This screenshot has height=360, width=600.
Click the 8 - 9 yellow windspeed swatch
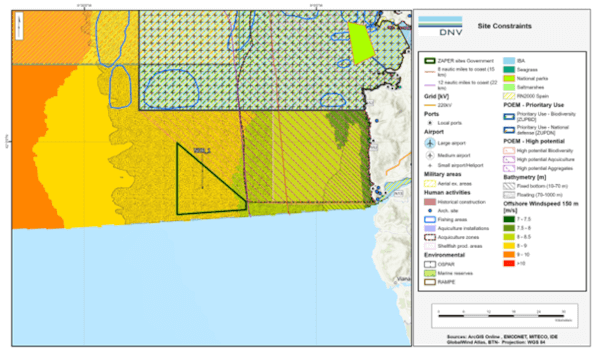[x=509, y=246]
